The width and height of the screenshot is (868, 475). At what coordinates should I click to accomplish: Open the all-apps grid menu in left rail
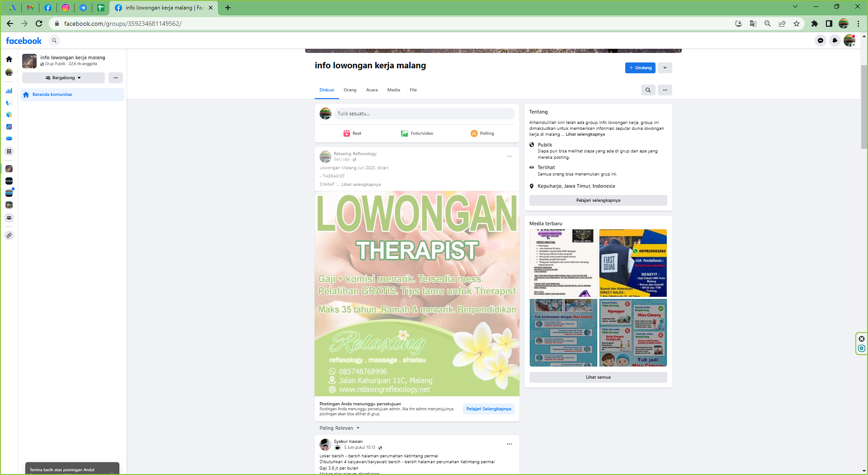click(x=9, y=152)
